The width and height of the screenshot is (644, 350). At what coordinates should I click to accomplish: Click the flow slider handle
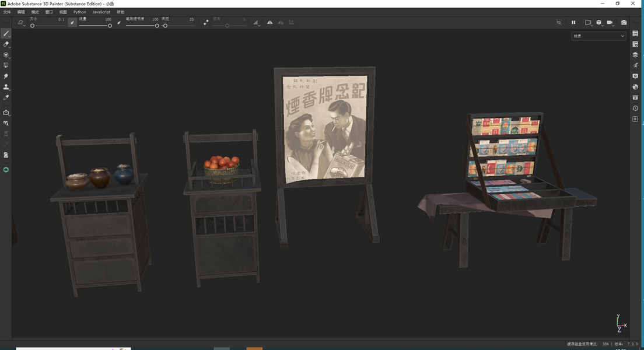110,26
